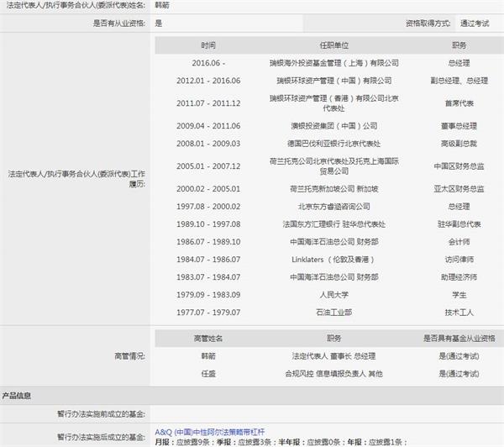Select executive 任盛 in the 高管情况 table
Image resolution: width=504 pixels, height=447 pixels.
click(208, 372)
